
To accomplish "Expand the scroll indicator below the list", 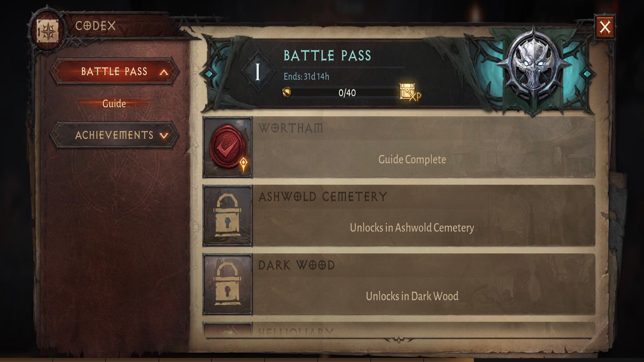I will [x=399, y=341].
